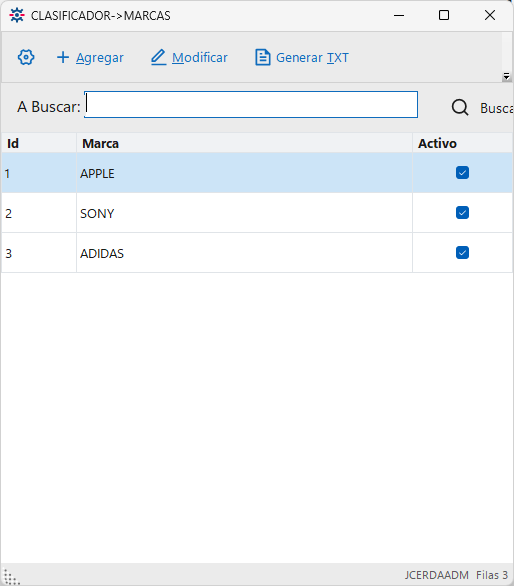Image resolution: width=514 pixels, height=586 pixels.
Task: Toggle Activo checkbox for APPLE
Action: (x=462, y=173)
